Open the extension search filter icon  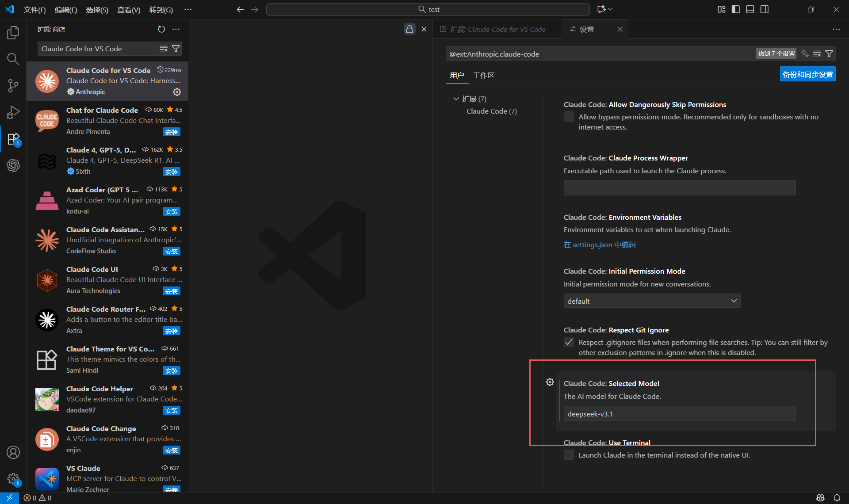(176, 49)
